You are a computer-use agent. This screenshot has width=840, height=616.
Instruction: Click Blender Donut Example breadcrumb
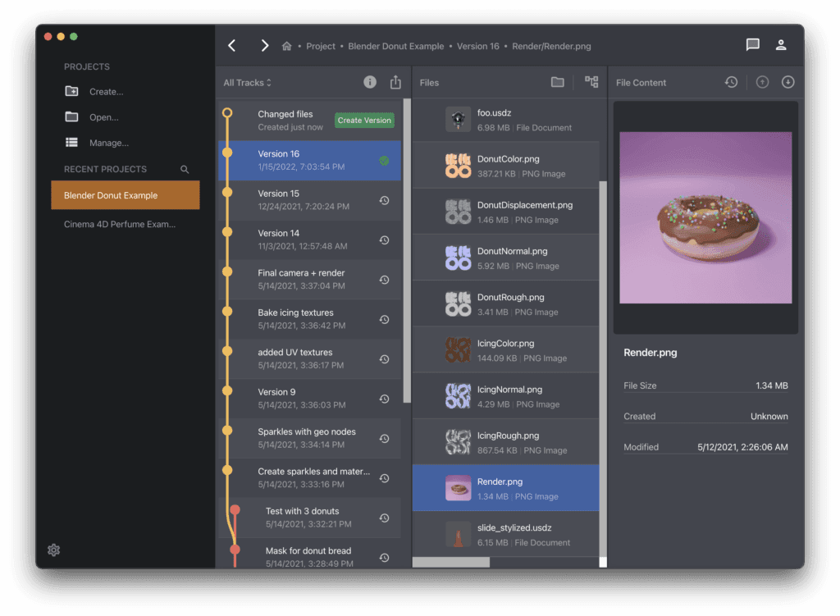(396, 46)
